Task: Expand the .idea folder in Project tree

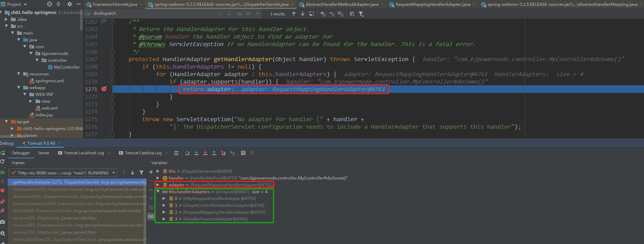Action: coord(6,19)
